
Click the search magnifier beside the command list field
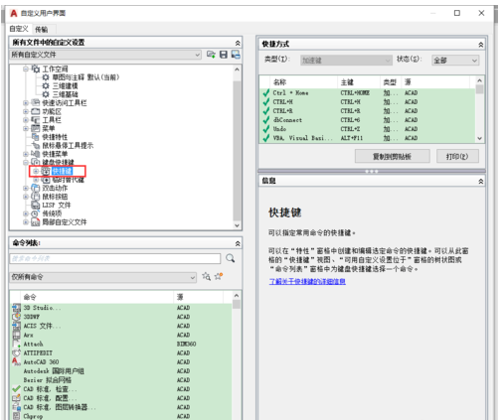[231, 258]
